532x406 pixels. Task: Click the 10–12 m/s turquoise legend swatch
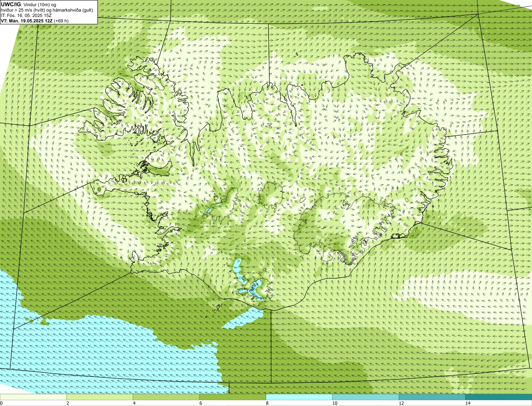tap(366, 397)
